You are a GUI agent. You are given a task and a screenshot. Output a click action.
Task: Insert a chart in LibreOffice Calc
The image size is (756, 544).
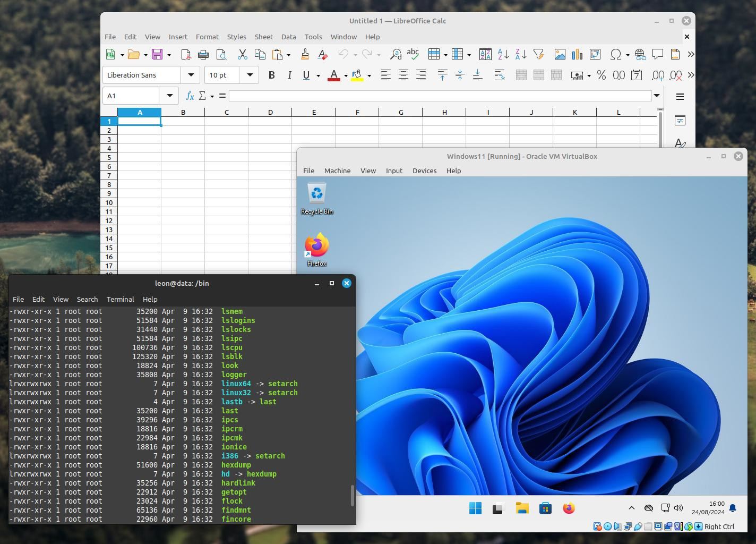pos(577,54)
